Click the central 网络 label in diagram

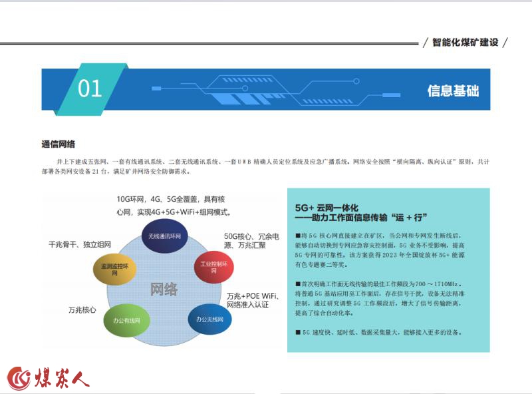pyautogui.click(x=164, y=289)
